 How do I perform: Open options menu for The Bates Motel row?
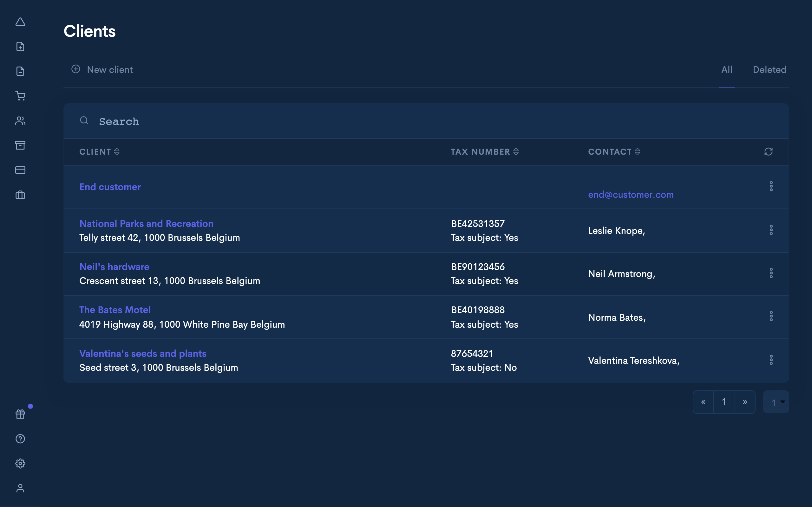(x=772, y=316)
